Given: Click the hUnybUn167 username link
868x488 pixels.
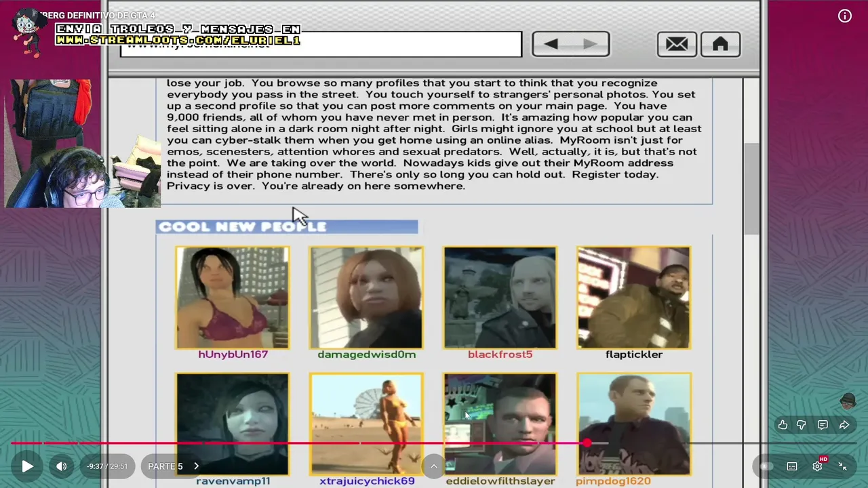Looking at the screenshot, I should coord(233,354).
